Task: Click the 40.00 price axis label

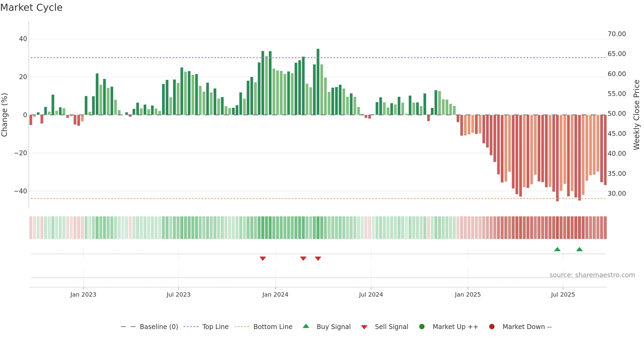Action: coord(617,154)
